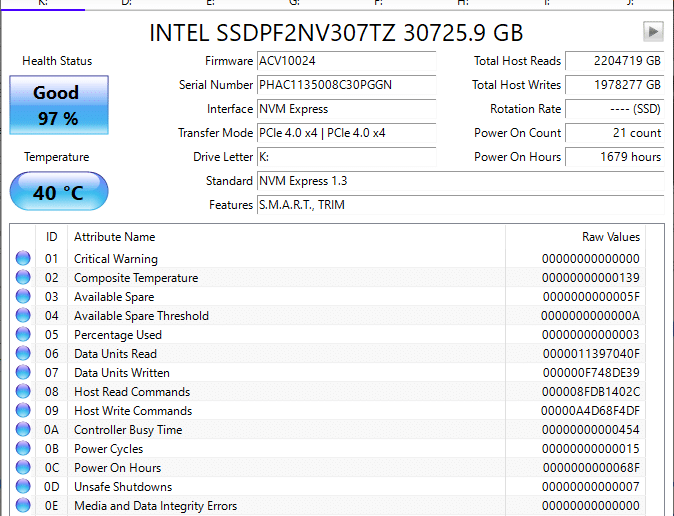Click the Temperature label
Screen dimensions: 674x516
[57, 157]
